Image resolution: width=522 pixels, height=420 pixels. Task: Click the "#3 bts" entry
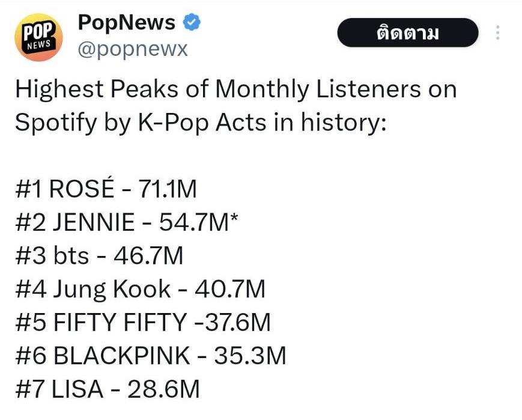click(x=52, y=257)
